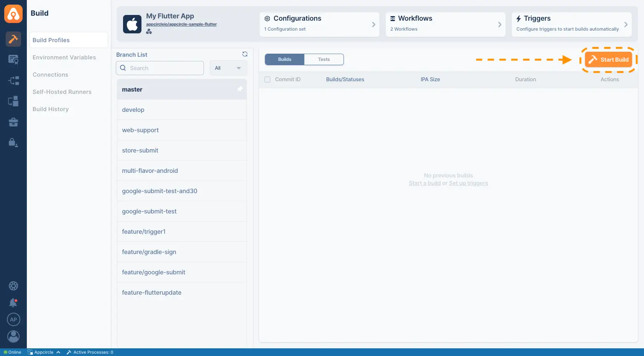The image size is (644, 356).
Task: Click the IPA Size column header
Action: [x=430, y=79]
